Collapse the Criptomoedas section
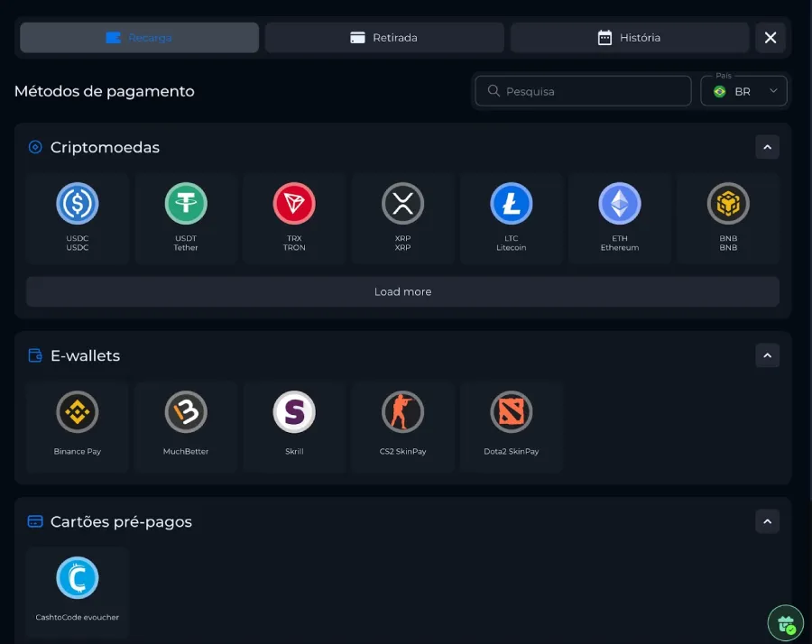The width and height of the screenshot is (812, 644). (x=768, y=147)
